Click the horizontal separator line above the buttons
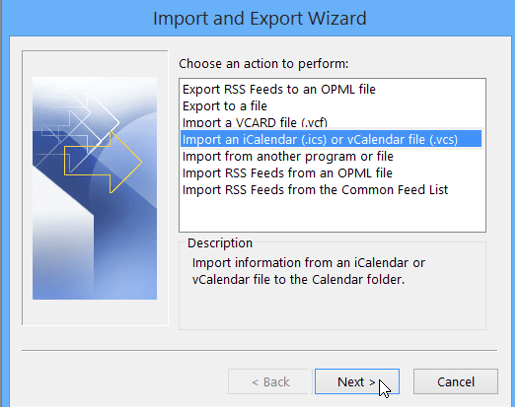 click(259, 351)
